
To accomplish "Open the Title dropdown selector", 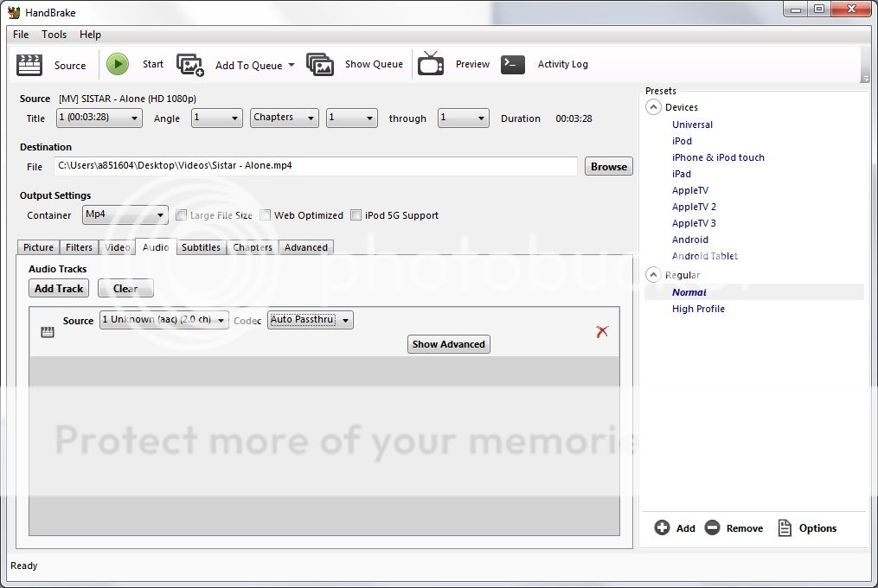I will pos(99,118).
